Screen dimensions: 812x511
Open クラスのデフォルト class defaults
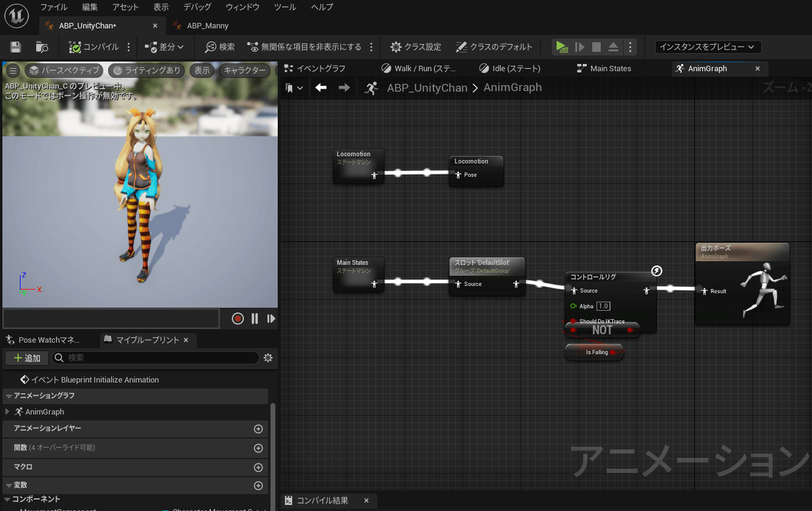click(494, 47)
